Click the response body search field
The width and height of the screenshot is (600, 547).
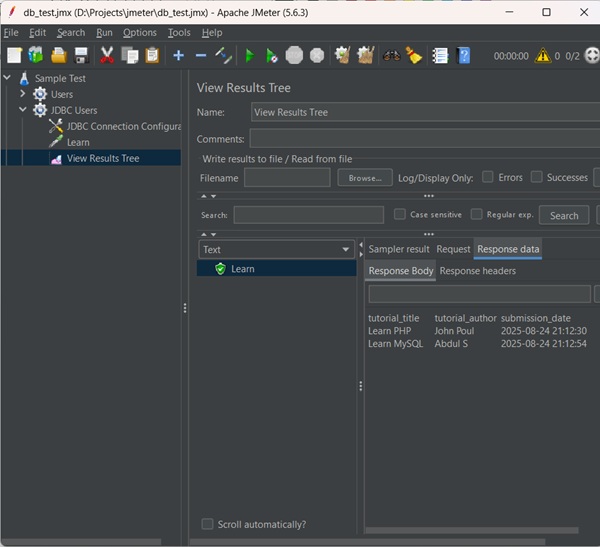point(479,294)
